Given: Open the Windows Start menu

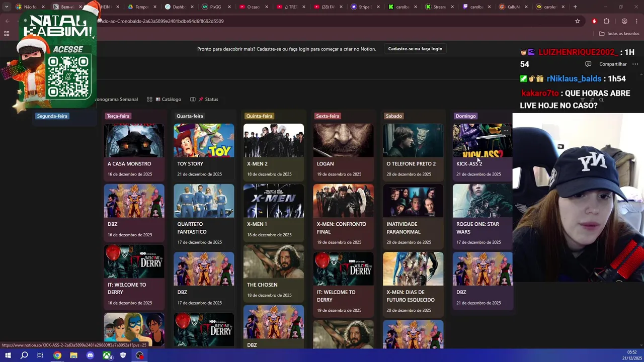Looking at the screenshot, I should coord(8,355).
